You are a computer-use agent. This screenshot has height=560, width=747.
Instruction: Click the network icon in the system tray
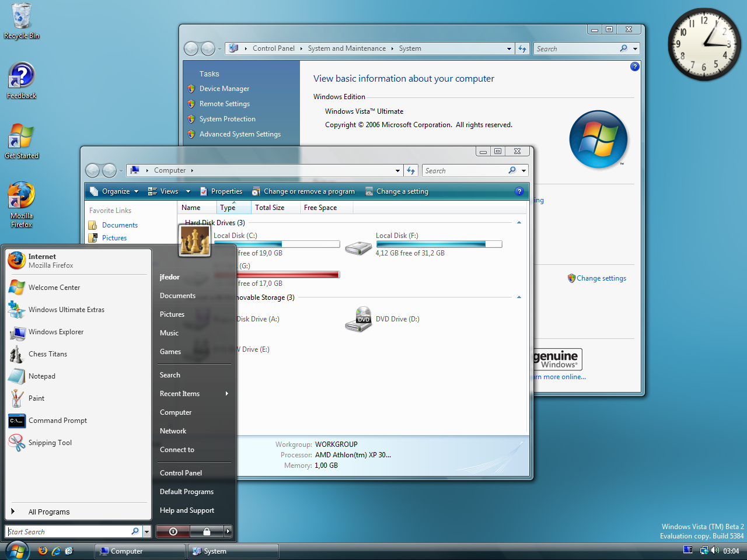(x=704, y=550)
